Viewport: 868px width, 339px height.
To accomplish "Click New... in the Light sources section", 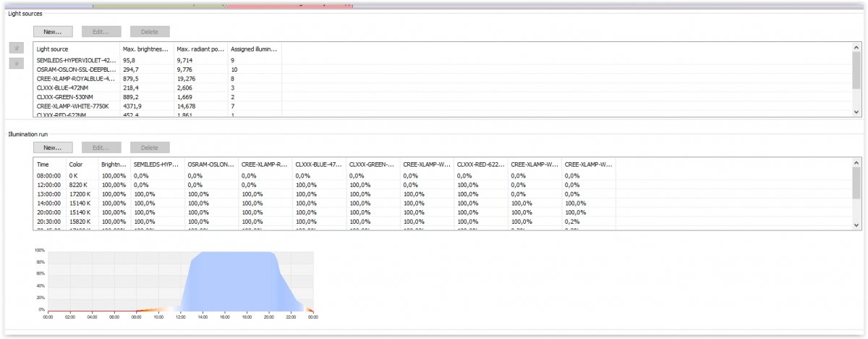I will coord(53,32).
